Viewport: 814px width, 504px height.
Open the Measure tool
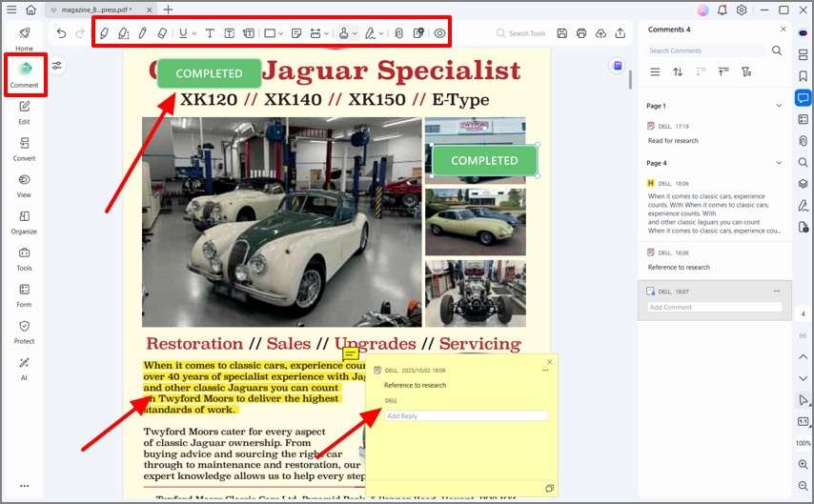(315, 33)
